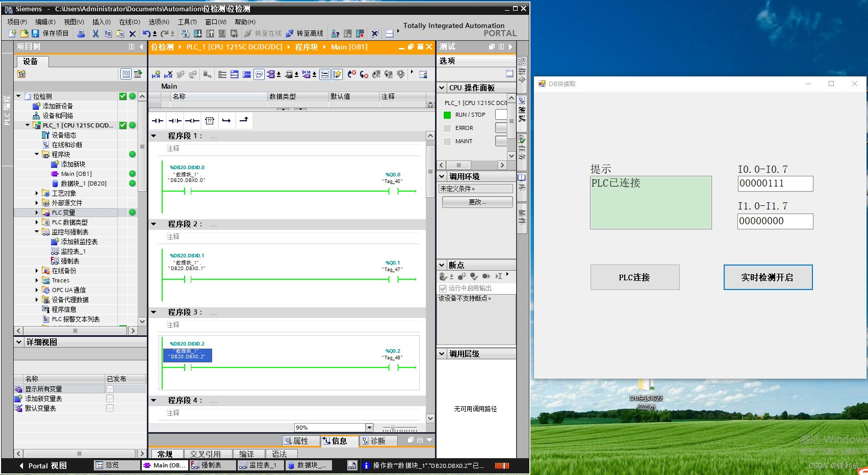
Task: Click the project tree horizontal scrollbar
Action: pos(75,331)
